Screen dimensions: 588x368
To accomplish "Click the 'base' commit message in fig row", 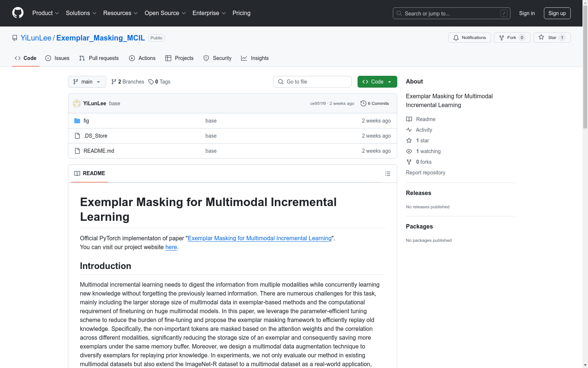I will tap(211, 121).
